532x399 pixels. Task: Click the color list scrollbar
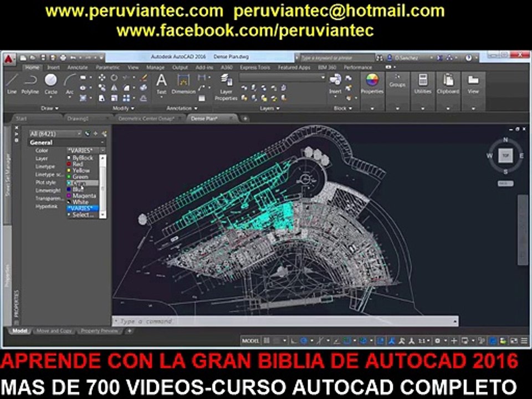pos(103,186)
